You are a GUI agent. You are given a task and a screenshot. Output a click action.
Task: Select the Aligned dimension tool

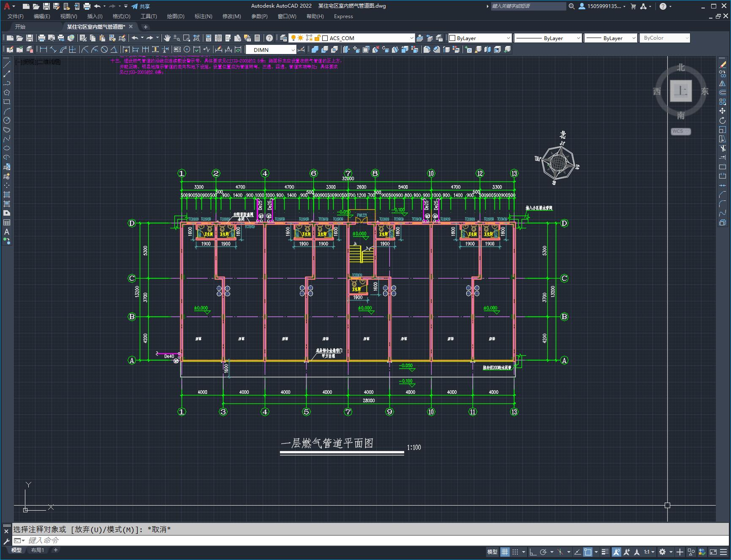pos(53,49)
